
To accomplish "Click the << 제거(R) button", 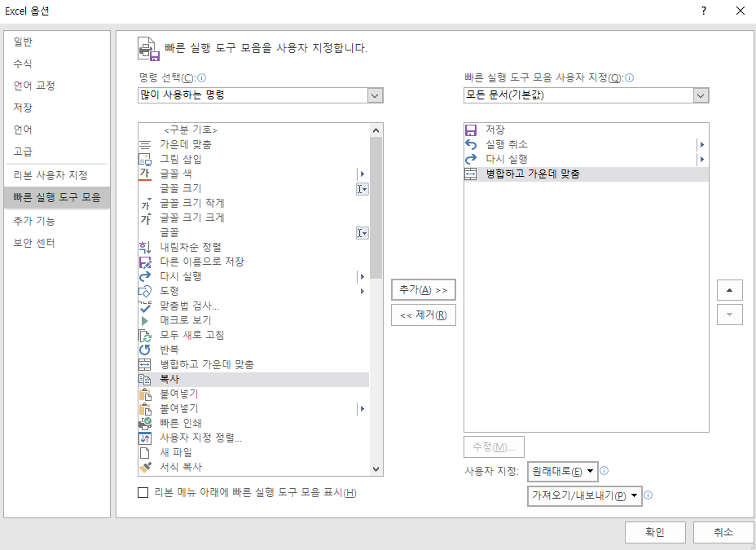I will click(x=424, y=315).
